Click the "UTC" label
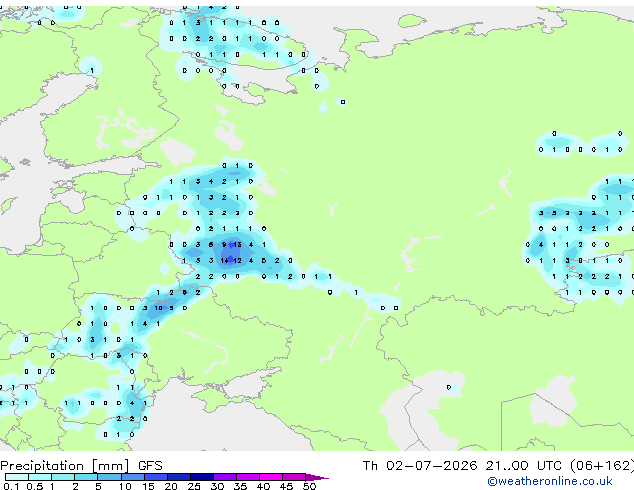The image size is (634, 490). 549,465
